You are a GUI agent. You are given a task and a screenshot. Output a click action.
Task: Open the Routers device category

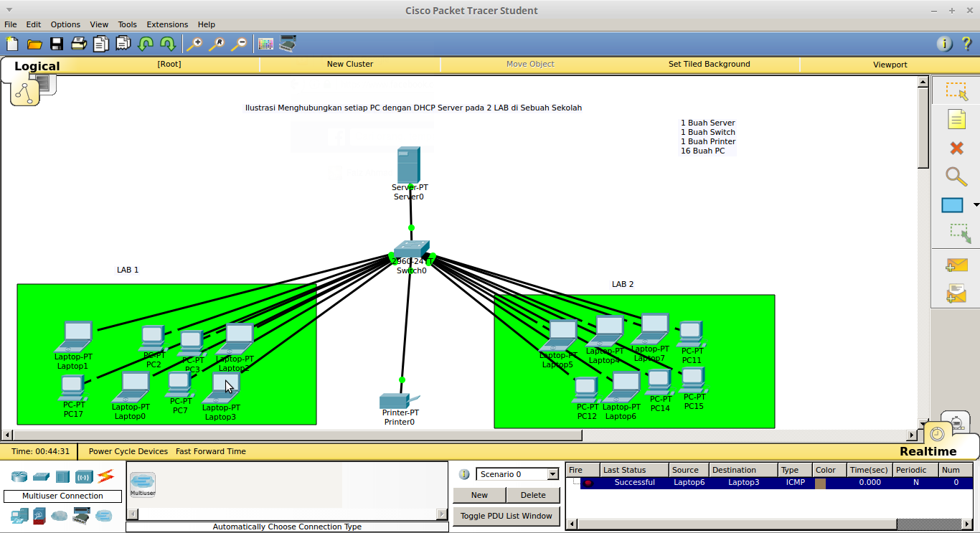pyautogui.click(x=19, y=476)
